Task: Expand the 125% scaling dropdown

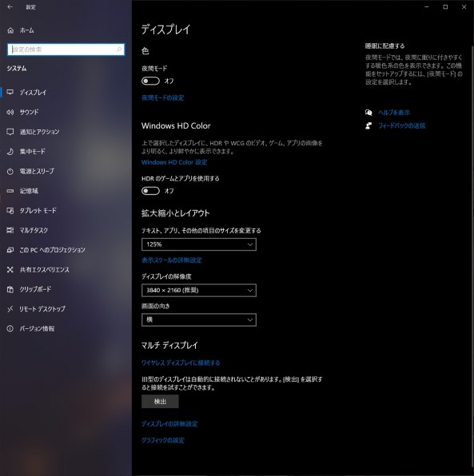Action: pos(199,244)
